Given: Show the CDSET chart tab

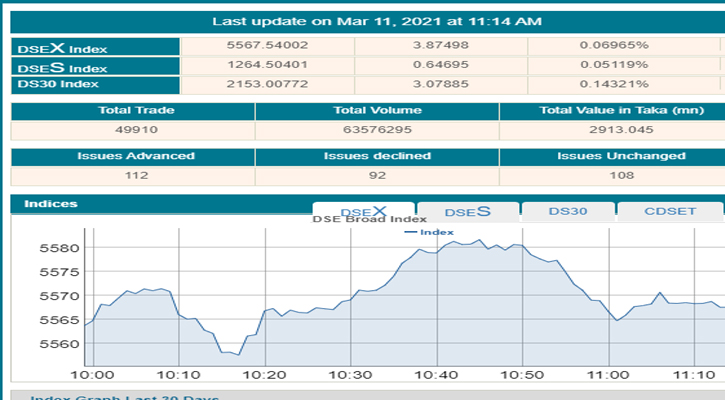Looking at the screenshot, I should click(669, 211).
